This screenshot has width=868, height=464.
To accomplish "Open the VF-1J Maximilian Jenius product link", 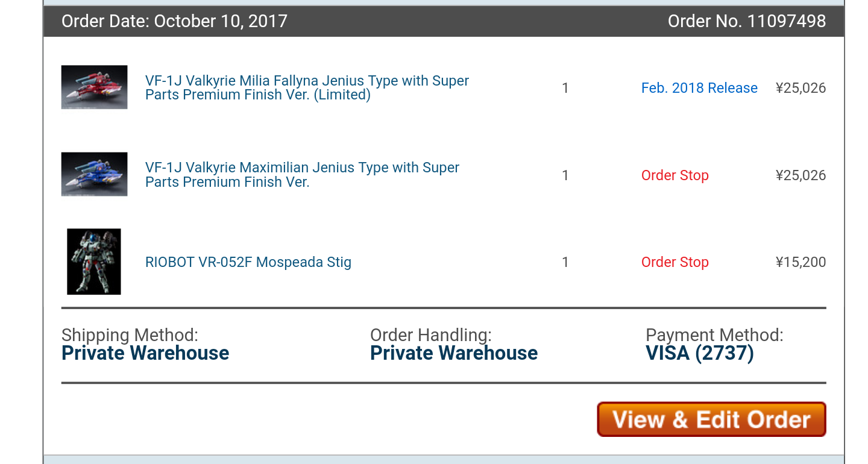I will (x=302, y=175).
